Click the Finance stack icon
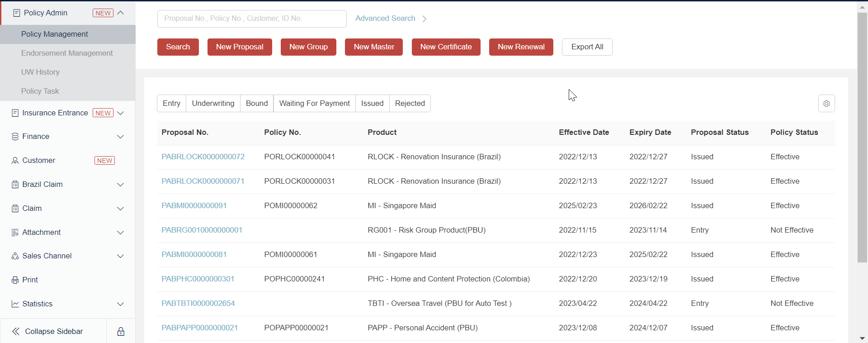 click(x=15, y=136)
